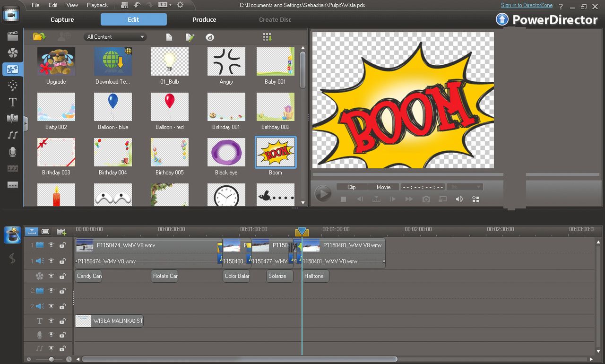The width and height of the screenshot is (605, 364).
Task: Open the 4:3 aspect ratio dropdown
Action: [164, 5]
